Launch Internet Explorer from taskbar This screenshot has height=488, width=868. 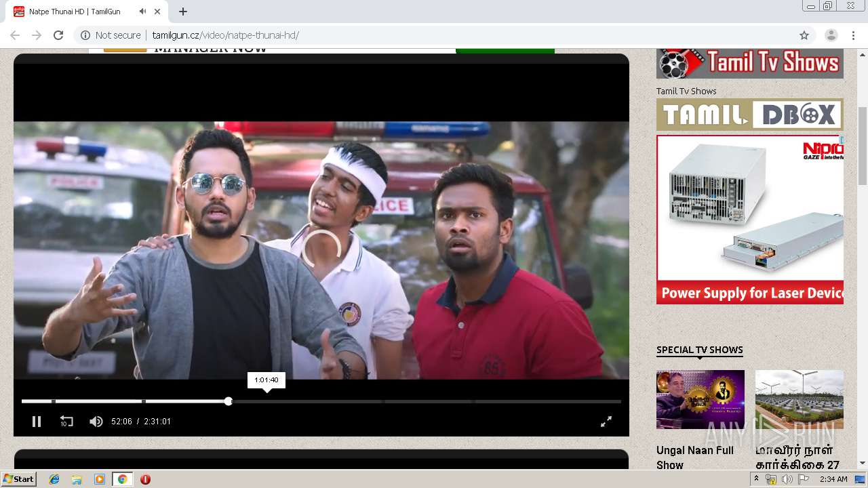click(54, 479)
